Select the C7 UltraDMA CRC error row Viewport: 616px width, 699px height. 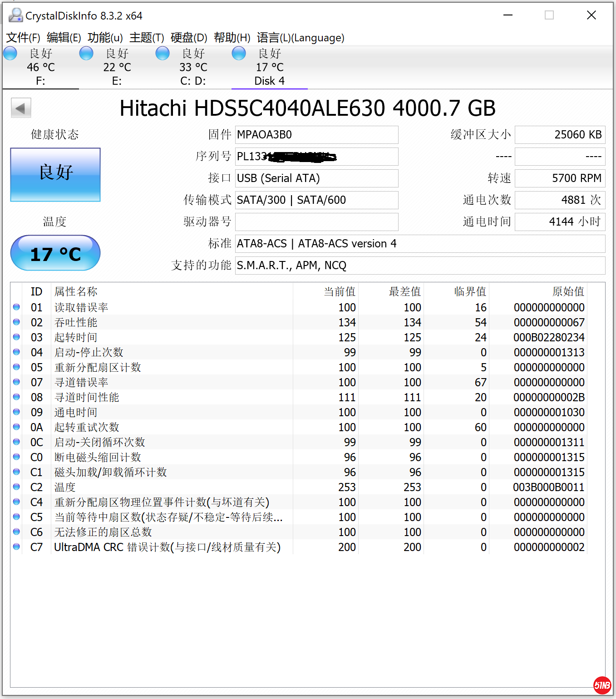[x=182, y=547]
